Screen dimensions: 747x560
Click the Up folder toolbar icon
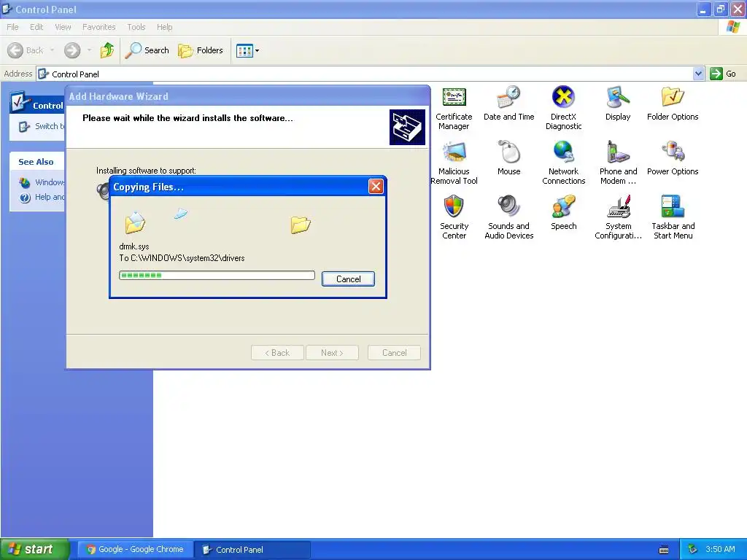tap(107, 50)
